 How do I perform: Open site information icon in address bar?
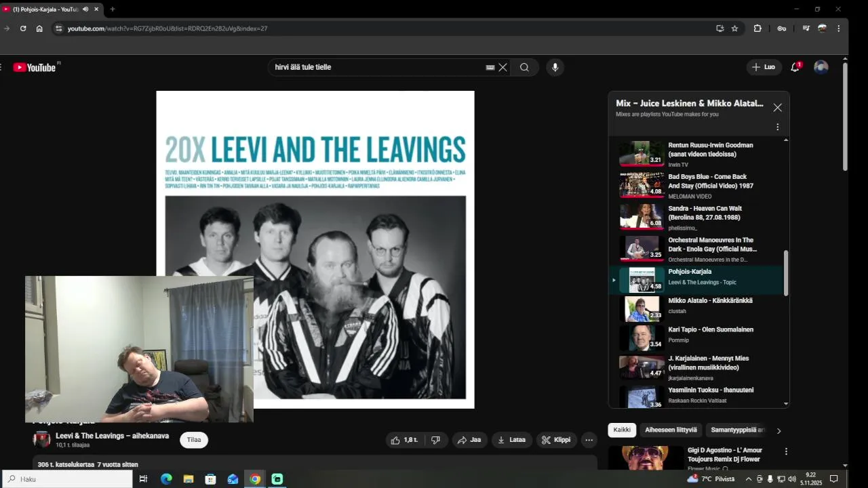(58, 28)
